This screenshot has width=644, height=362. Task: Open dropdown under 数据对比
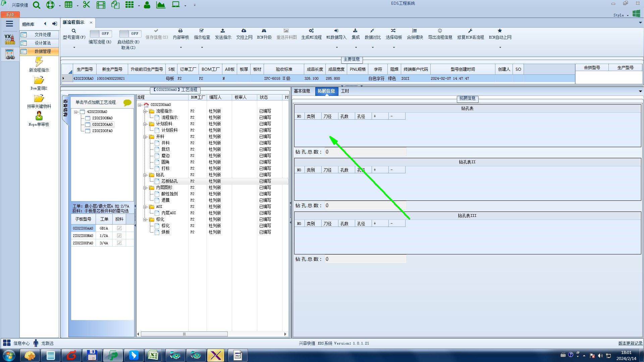pos(373,48)
